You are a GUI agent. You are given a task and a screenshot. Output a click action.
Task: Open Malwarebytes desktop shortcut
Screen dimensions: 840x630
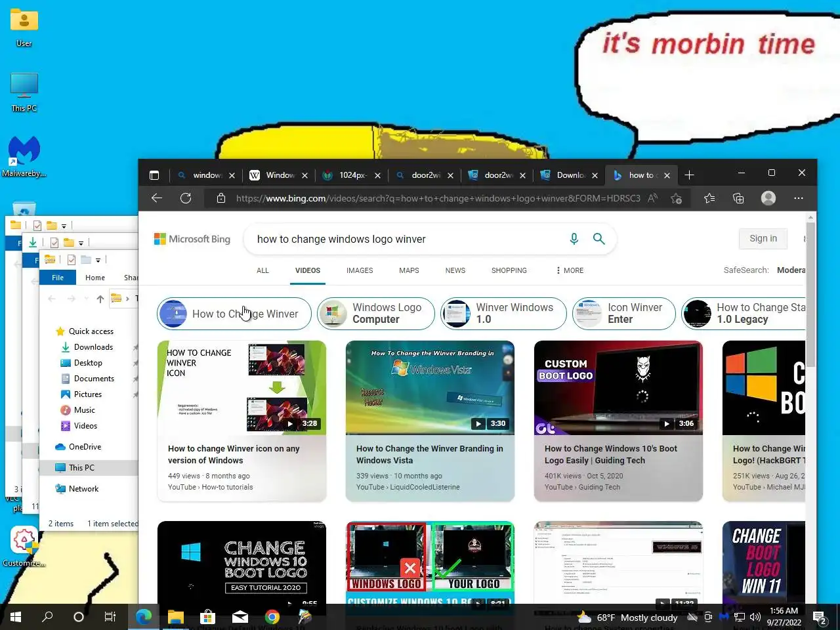(x=24, y=157)
